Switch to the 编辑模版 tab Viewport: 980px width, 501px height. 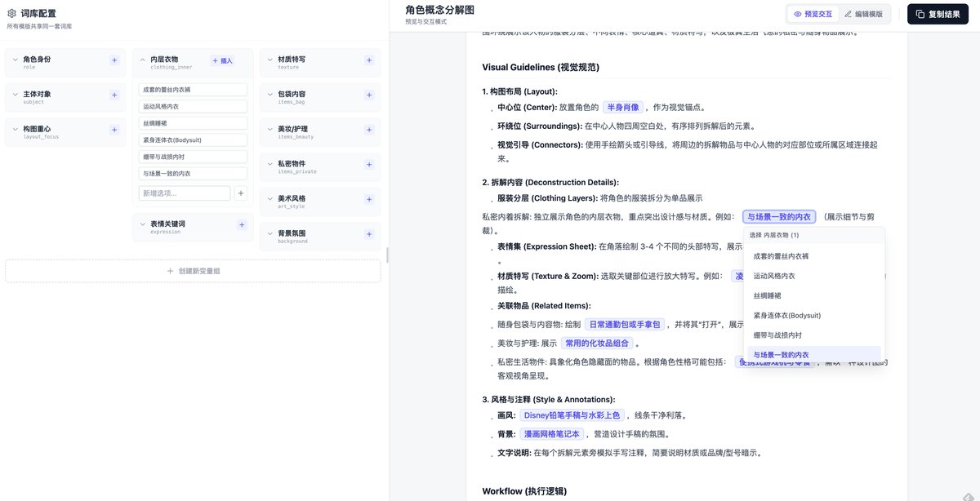pyautogui.click(x=864, y=14)
